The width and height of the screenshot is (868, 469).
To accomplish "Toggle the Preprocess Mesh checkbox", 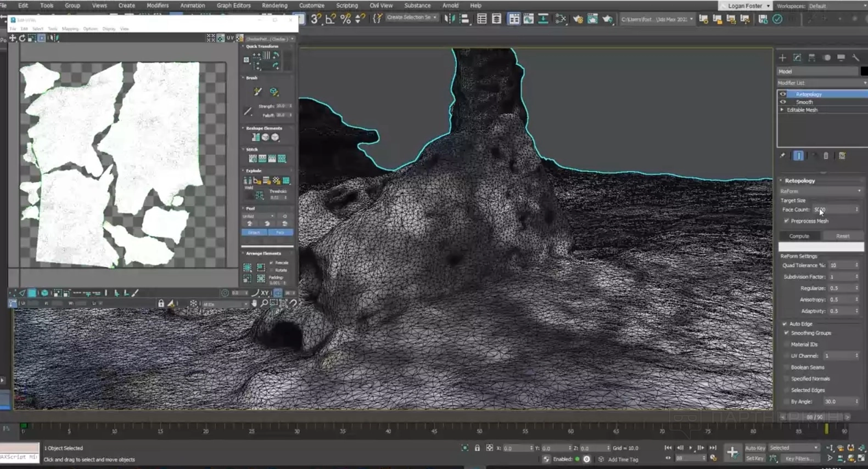I will 786,221.
